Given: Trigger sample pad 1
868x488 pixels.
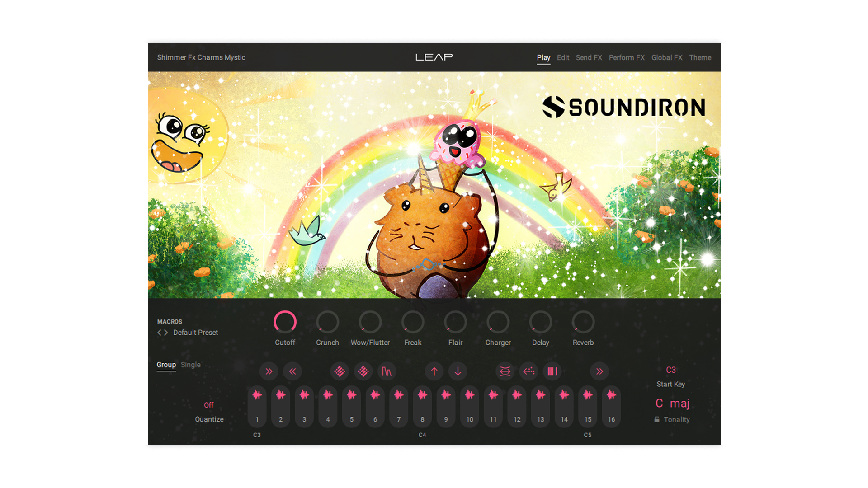Looking at the screenshot, I should click(257, 407).
